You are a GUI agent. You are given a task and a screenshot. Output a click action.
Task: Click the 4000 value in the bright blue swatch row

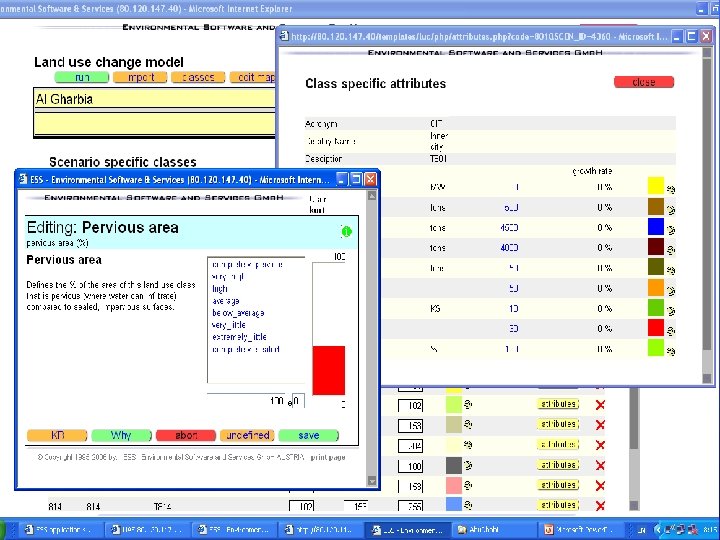point(509,228)
